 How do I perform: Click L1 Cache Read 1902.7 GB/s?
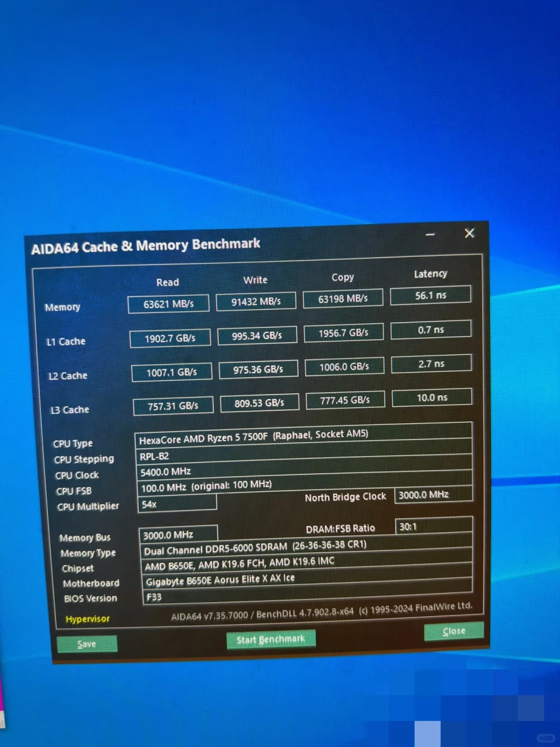(x=170, y=338)
